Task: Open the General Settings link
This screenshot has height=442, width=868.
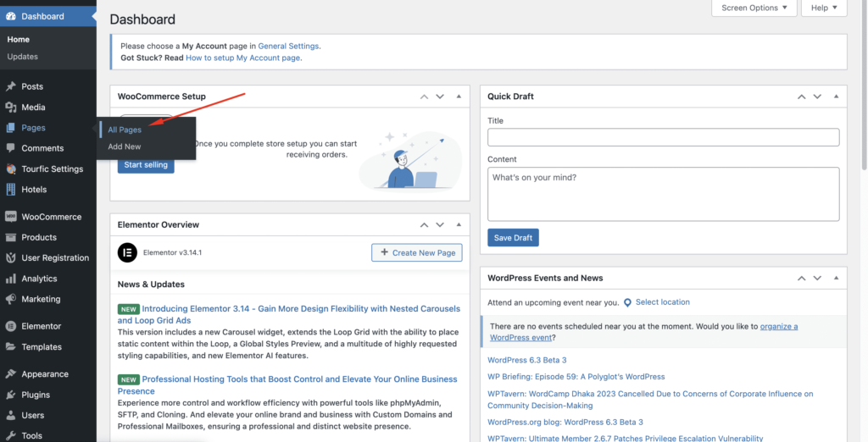Action: pyautogui.click(x=288, y=47)
